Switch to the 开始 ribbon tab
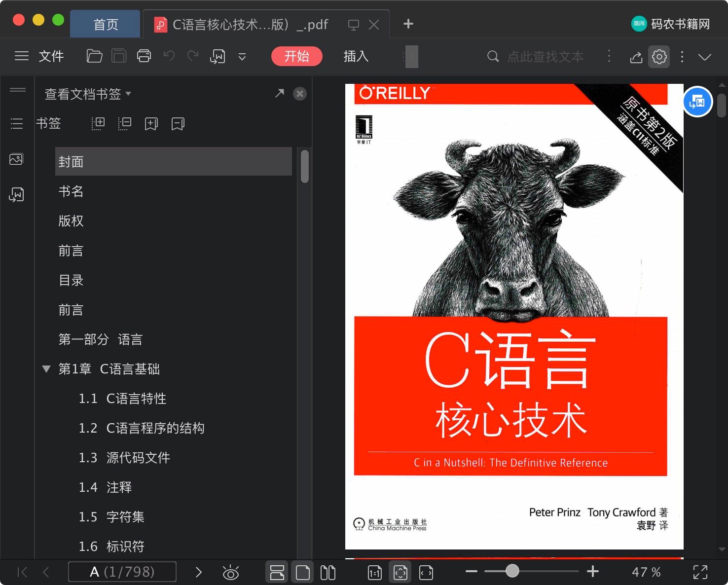The height and width of the screenshot is (585, 728). pos(297,56)
